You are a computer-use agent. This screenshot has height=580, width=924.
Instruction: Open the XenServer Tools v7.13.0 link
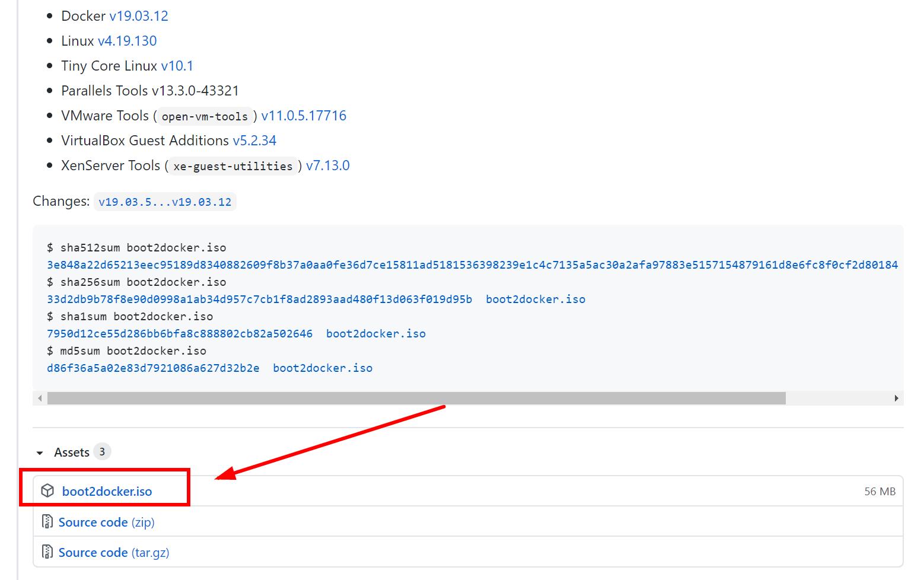pyautogui.click(x=328, y=165)
